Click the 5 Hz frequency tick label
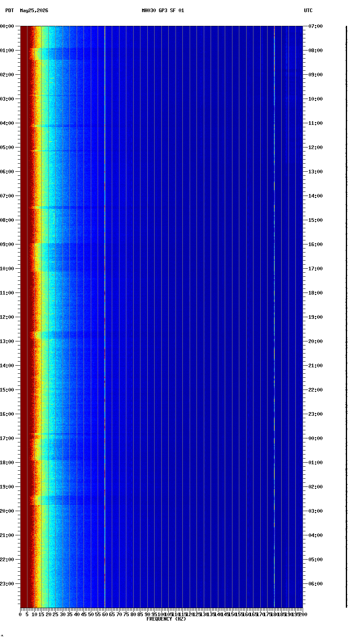The image size is (364, 640). (x=27, y=615)
